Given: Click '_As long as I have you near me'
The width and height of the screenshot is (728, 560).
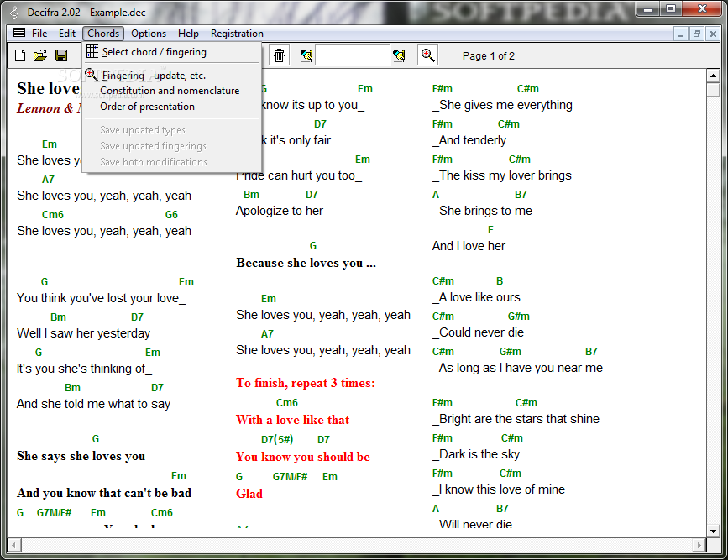Looking at the screenshot, I should pos(517,368).
